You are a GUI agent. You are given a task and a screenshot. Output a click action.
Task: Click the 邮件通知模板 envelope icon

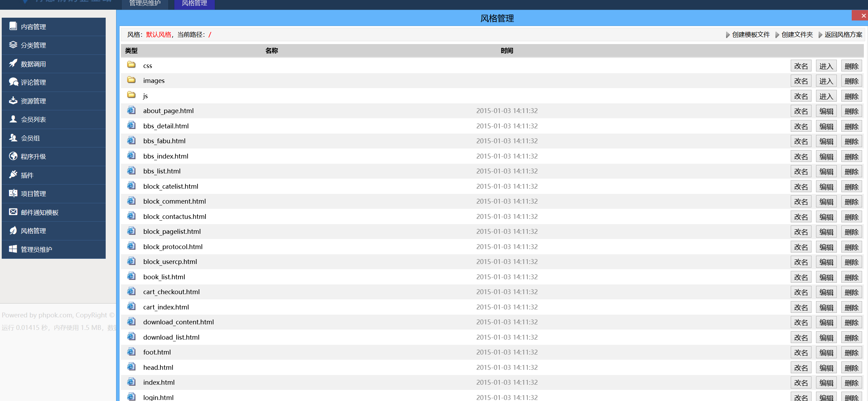click(13, 212)
